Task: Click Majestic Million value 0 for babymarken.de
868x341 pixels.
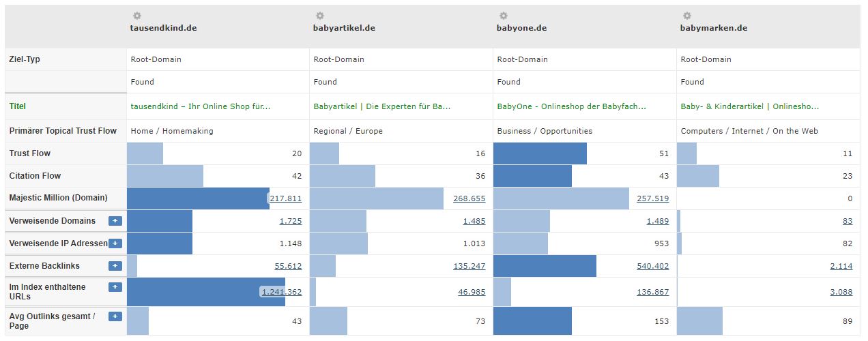Action: pyautogui.click(x=850, y=198)
